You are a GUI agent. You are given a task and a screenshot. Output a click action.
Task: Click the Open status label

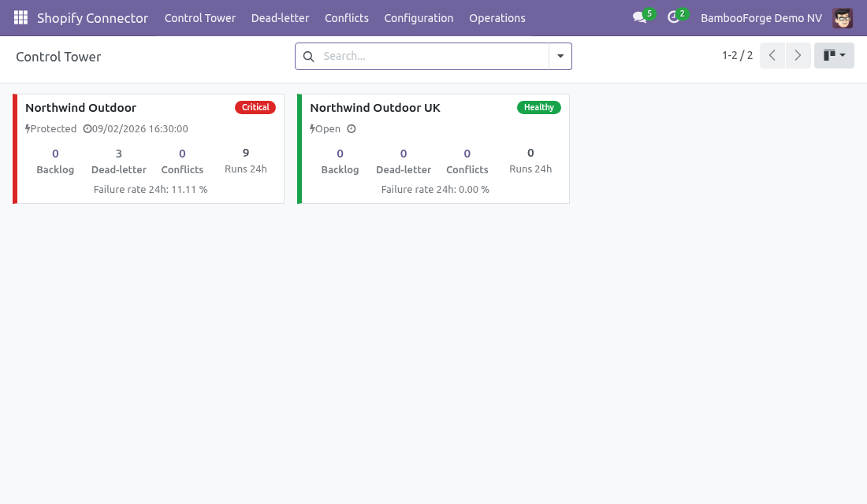coord(328,129)
